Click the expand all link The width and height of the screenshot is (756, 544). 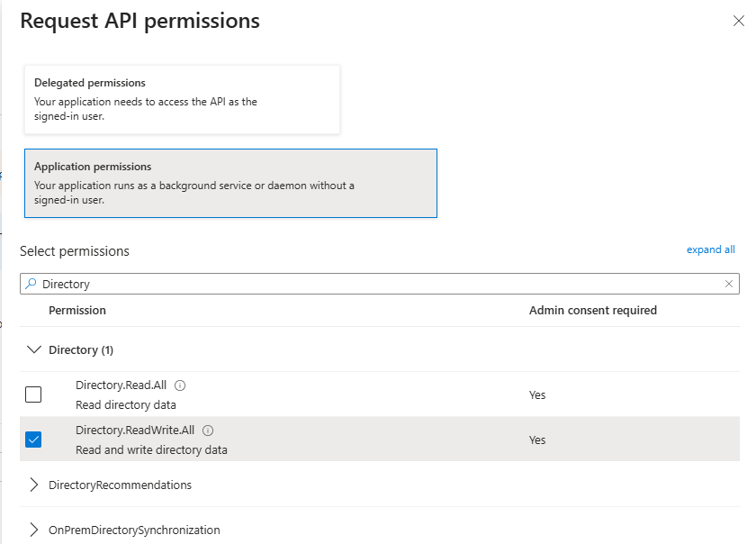pos(710,249)
